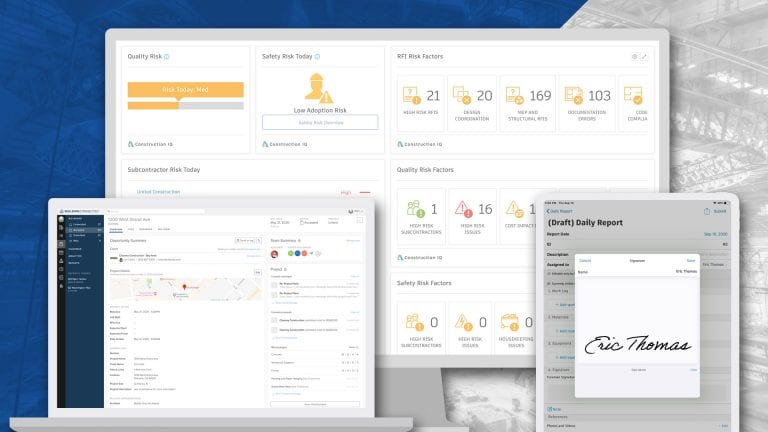This screenshot has width=768, height=432.
Task: Click Save in the signature dialog
Action: point(691,261)
